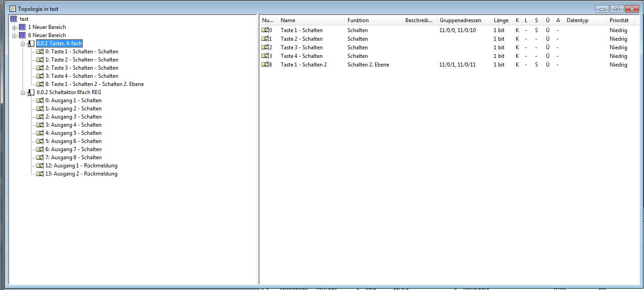
Task: Click the grid icon of 6 Neuer Bereich
Action: tap(22, 35)
